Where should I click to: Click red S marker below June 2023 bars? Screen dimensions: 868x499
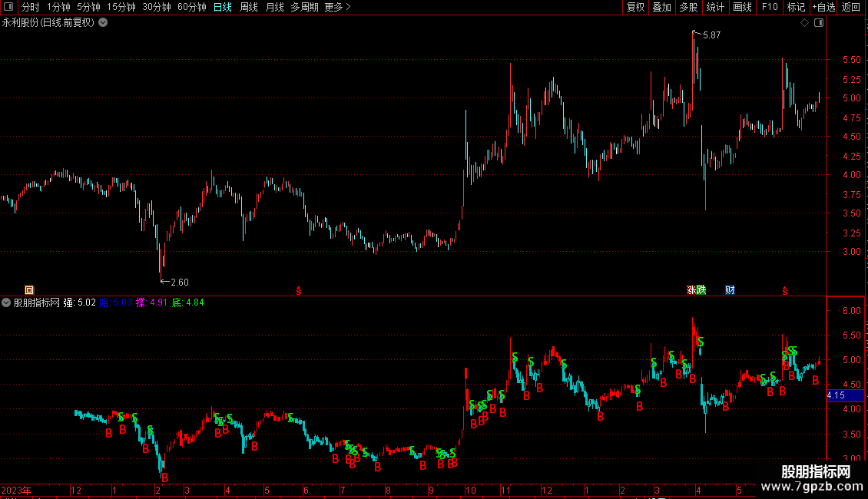tap(298, 291)
